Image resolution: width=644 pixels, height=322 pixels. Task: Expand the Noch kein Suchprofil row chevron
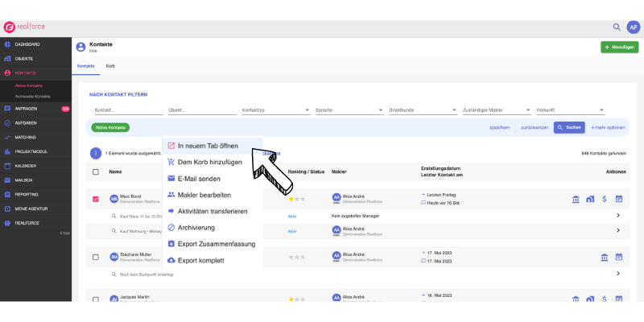coord(618,274)
